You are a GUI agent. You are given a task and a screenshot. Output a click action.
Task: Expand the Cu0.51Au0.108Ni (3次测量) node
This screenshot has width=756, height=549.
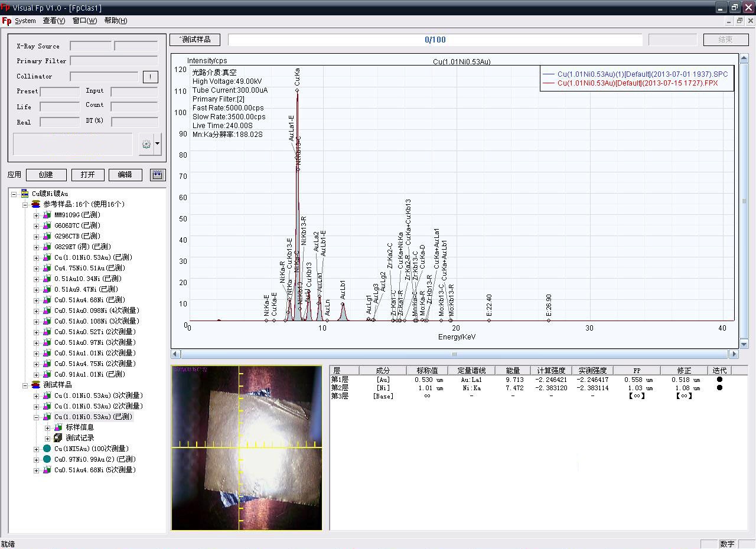[36, 321]
